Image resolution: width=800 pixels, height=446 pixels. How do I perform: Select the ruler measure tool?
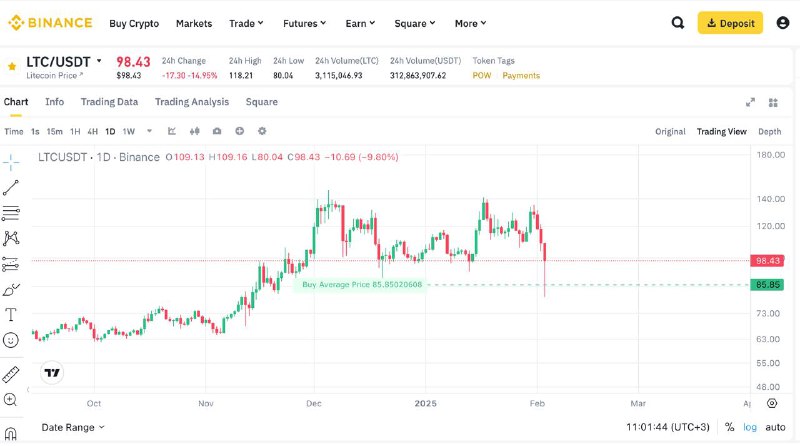pyautogui.click(x=11, y=375)
